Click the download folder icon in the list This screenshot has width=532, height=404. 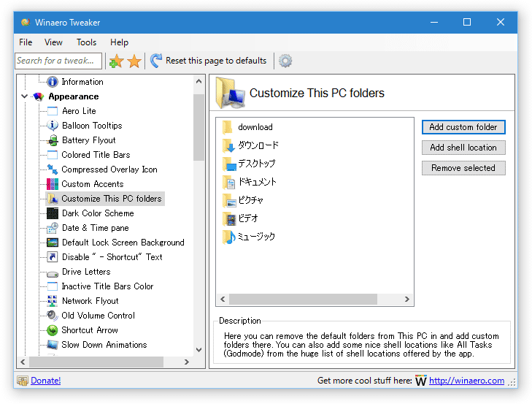click(228, 127)
